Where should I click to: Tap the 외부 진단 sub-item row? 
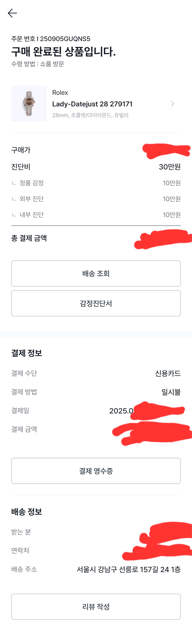click(x=96, y=199)
